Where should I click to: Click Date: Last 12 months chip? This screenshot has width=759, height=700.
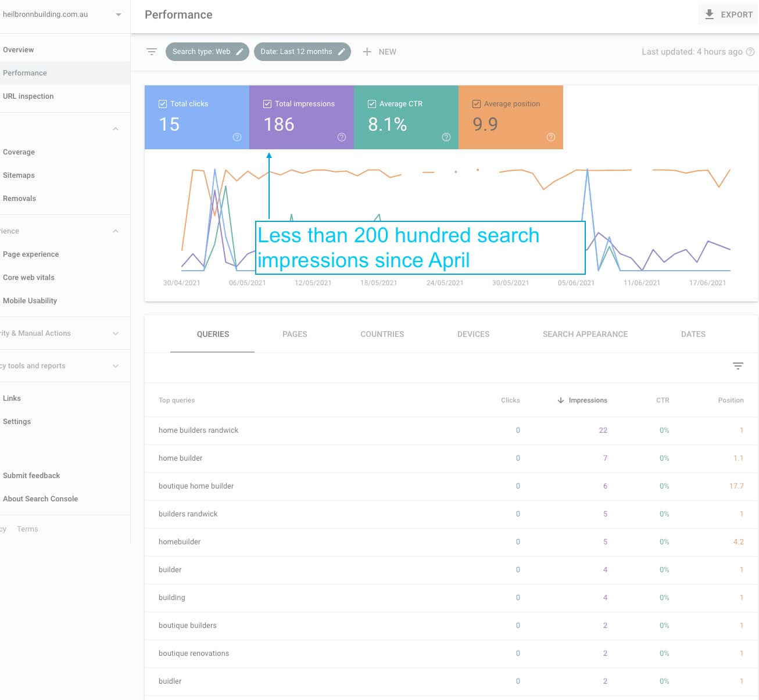(302, 52)
